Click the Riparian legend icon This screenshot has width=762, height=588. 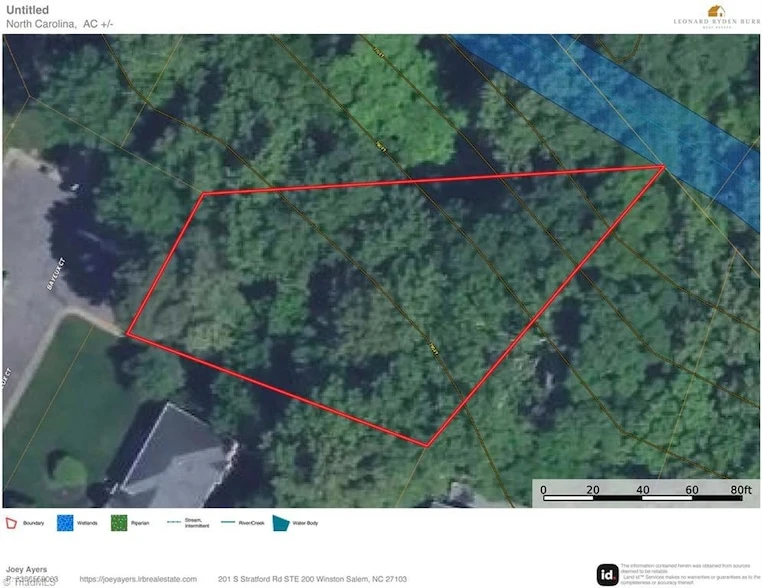tap(119, 522)
